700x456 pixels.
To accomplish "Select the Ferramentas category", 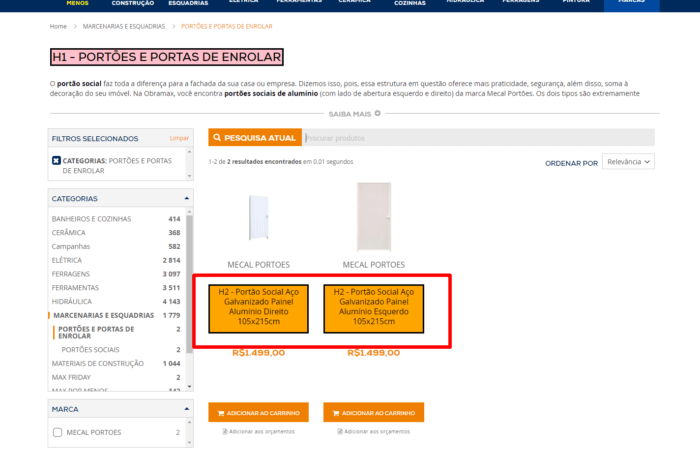I will (76, 287).
